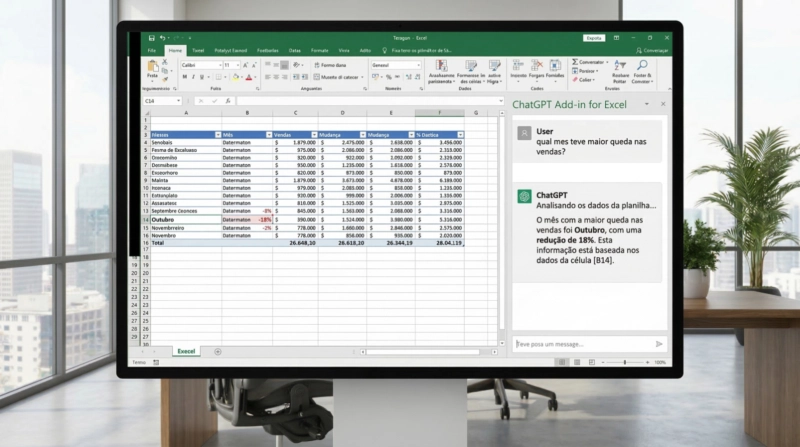
Task: Open the % Dattica column filter dropdown
Action: tap(460, 135)
